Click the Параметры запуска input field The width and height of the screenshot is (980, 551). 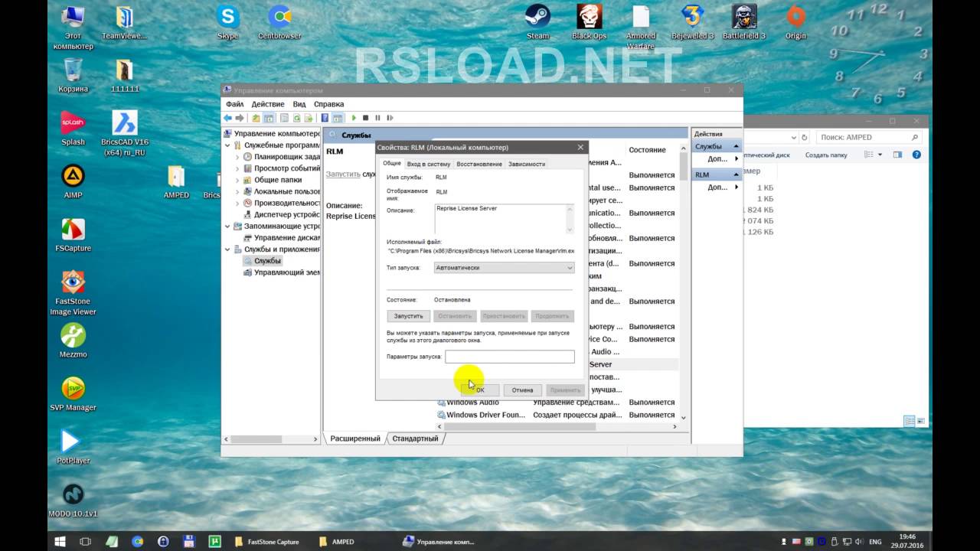[510, 357]
